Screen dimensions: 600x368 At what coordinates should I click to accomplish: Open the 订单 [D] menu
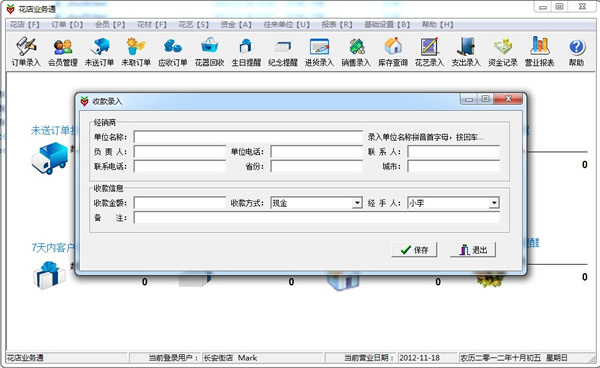point(67,24)
